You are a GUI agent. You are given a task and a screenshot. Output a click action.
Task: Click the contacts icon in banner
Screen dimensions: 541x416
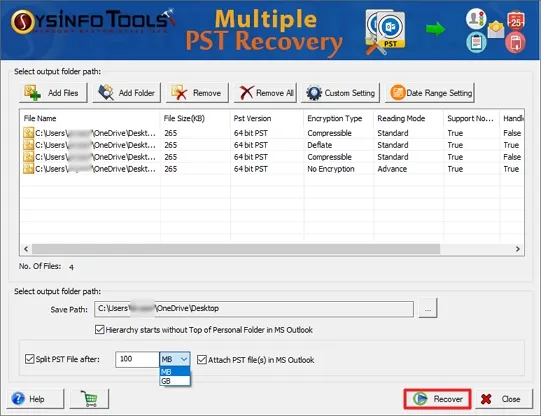pos(476,19)
